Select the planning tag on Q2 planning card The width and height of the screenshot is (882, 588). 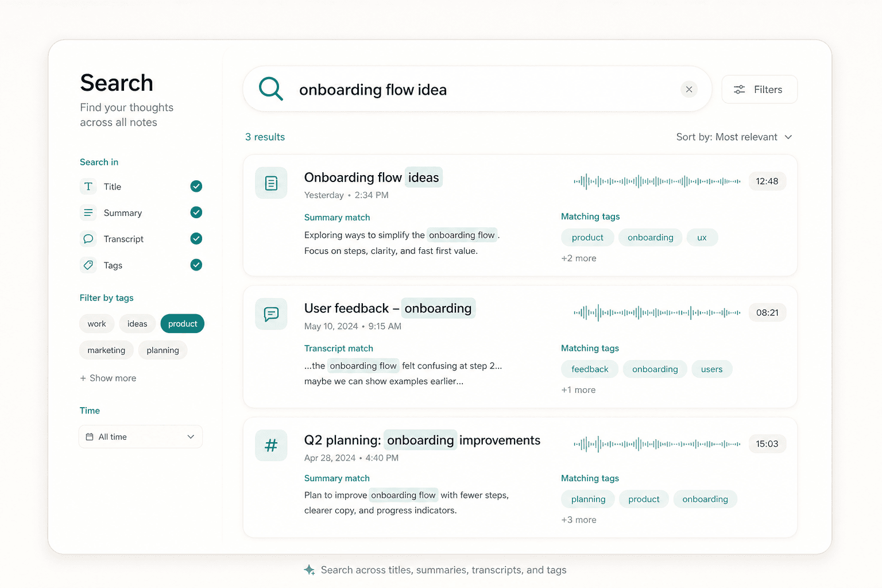588,499
